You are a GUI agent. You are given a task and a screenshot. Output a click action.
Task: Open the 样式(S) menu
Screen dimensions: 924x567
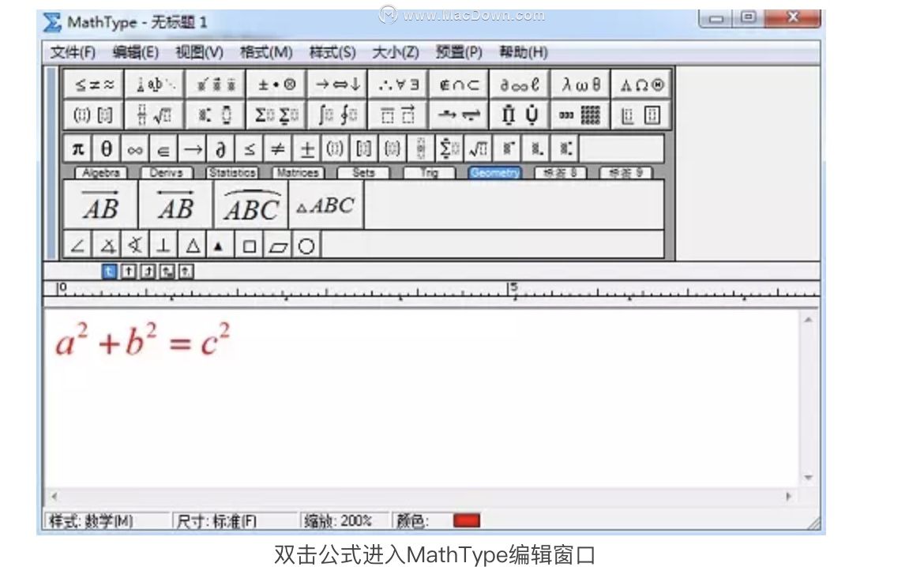(x=332, y=52)
